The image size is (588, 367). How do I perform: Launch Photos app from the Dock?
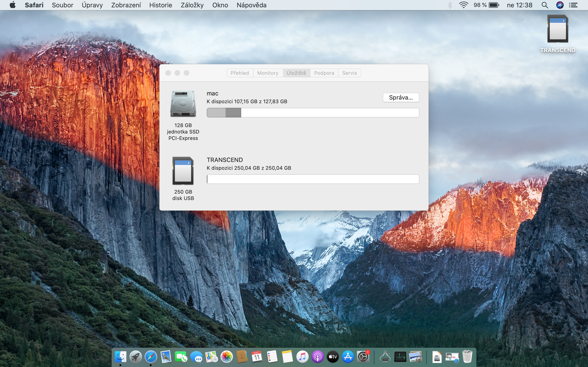click(x=226, y=357)
